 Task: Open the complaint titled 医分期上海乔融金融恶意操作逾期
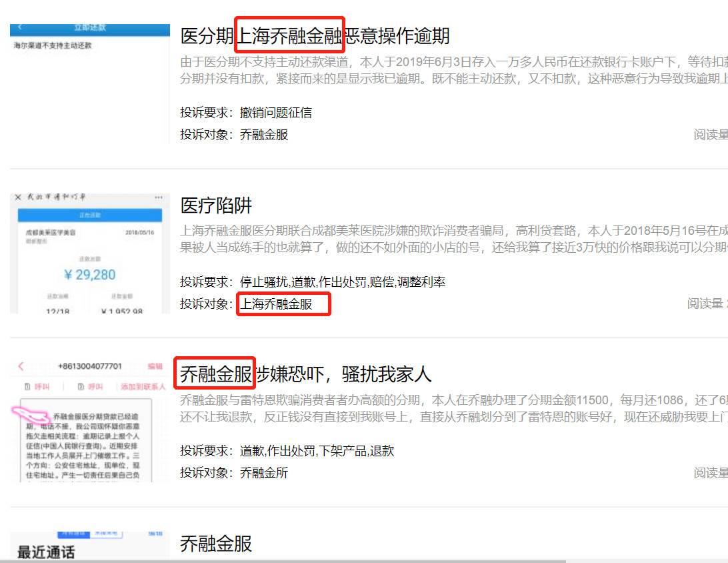pyautogui.click(x=315, y=36)
